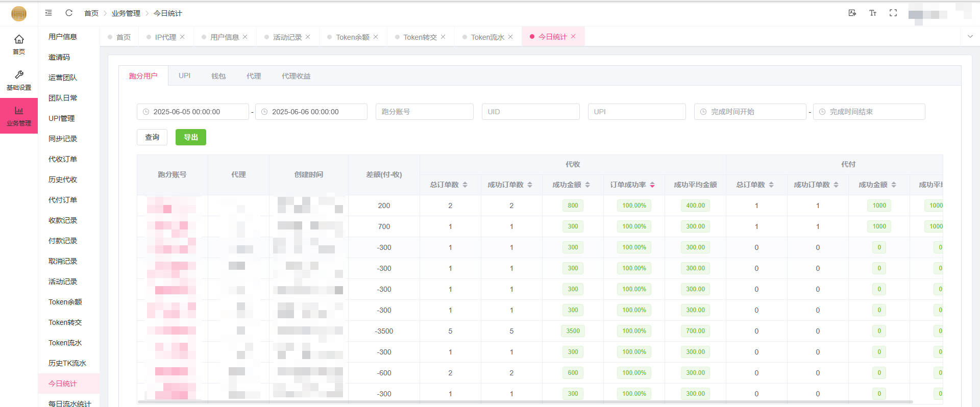The image size is (980, 407).
Task: Close the Token余额 tab
Action: (x=376, y=37)
